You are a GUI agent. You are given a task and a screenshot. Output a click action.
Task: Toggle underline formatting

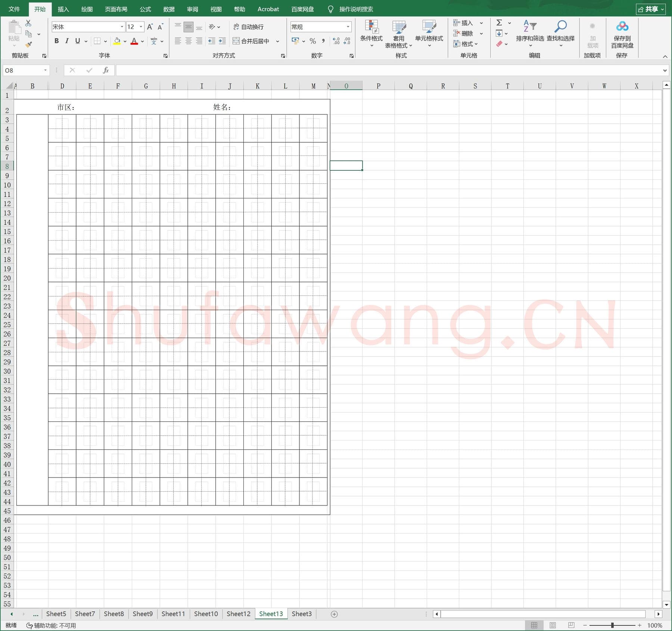[78, 41]
